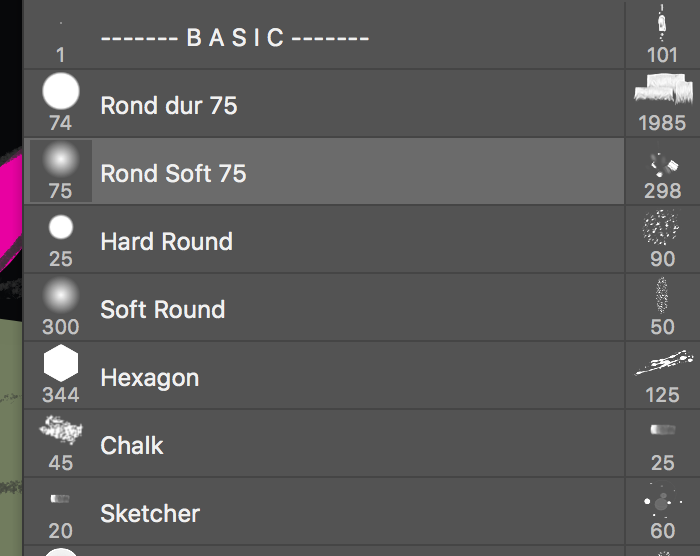Select the Rond dur 75 brush preset
Image resolution: width=700 pixels, height=556 pixels.
click(x=169, y=105)
